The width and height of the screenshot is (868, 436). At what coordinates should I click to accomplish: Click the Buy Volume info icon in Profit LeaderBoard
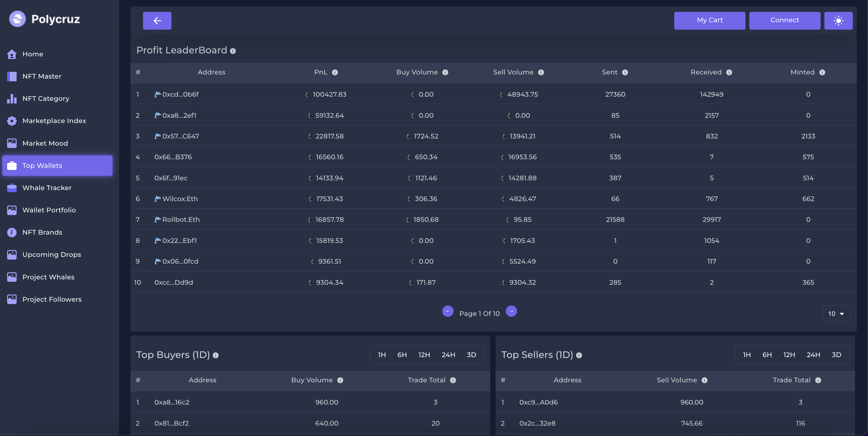(x=445, y=72)
